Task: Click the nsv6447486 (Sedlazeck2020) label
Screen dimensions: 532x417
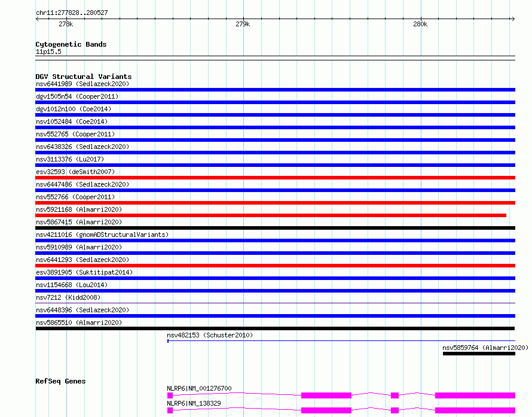Action: click(82, 184)
